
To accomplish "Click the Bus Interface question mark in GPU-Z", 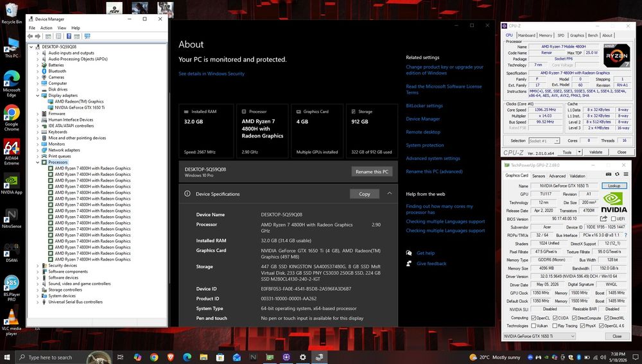I will tap(625, 236).
